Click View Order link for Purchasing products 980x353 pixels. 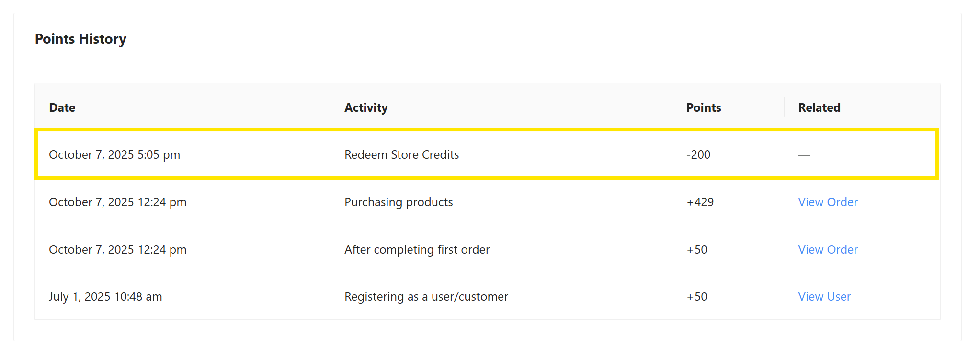pos(828,202)
